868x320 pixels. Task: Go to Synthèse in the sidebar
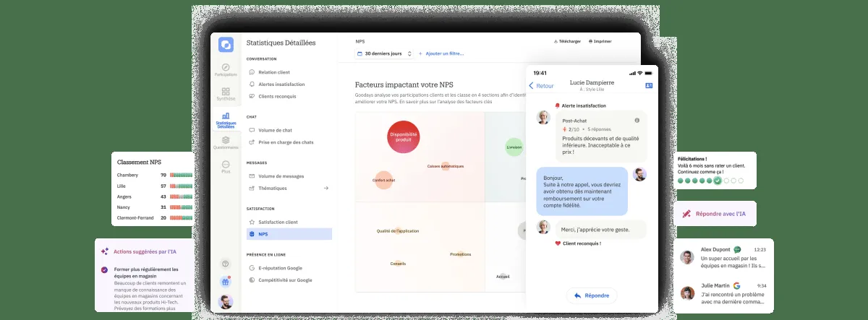pos(226,92)
